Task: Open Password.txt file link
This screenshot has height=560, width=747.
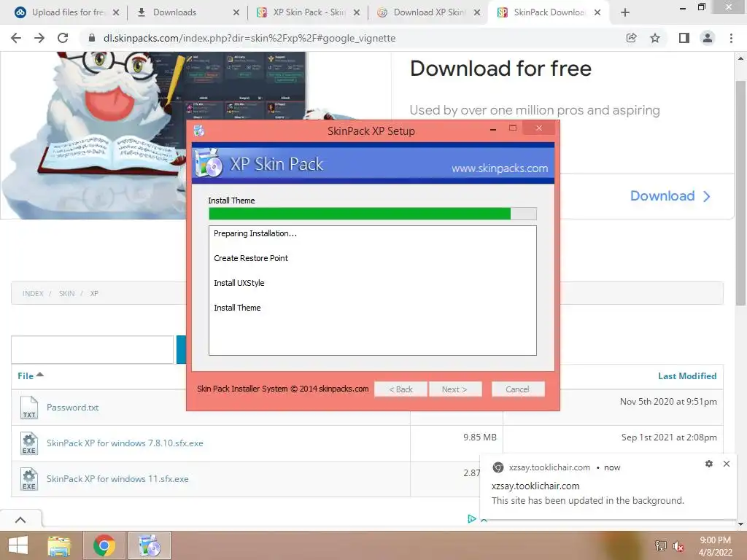Action: coord(72,407)
